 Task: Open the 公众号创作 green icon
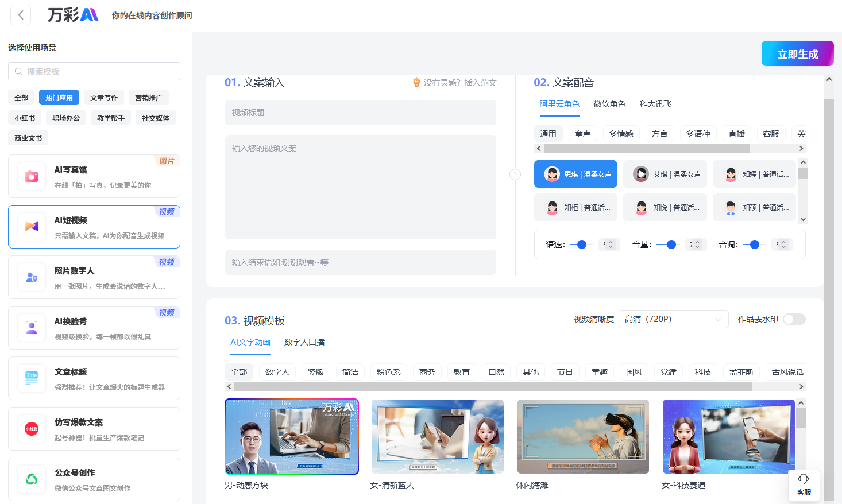[x=32, y=479]
